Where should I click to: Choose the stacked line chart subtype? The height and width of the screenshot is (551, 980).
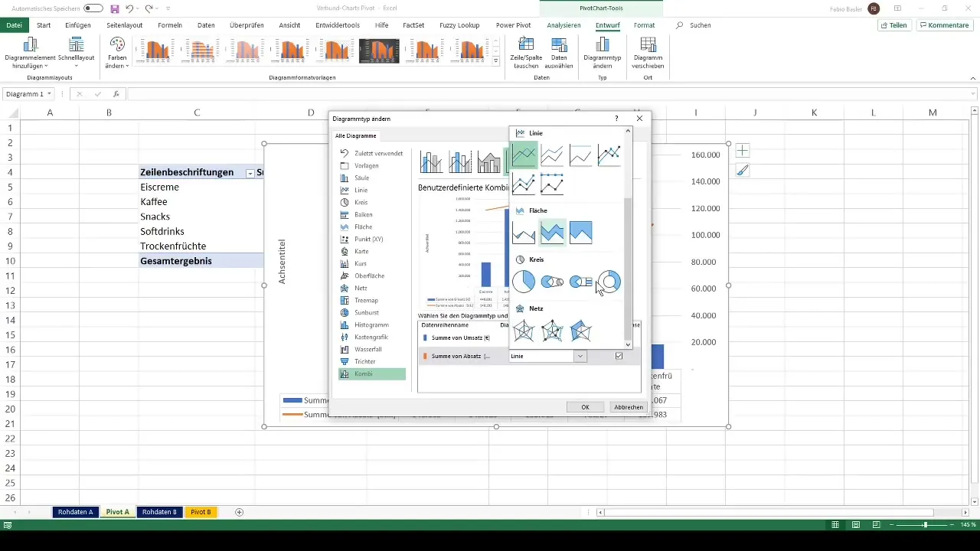[552, 155]
